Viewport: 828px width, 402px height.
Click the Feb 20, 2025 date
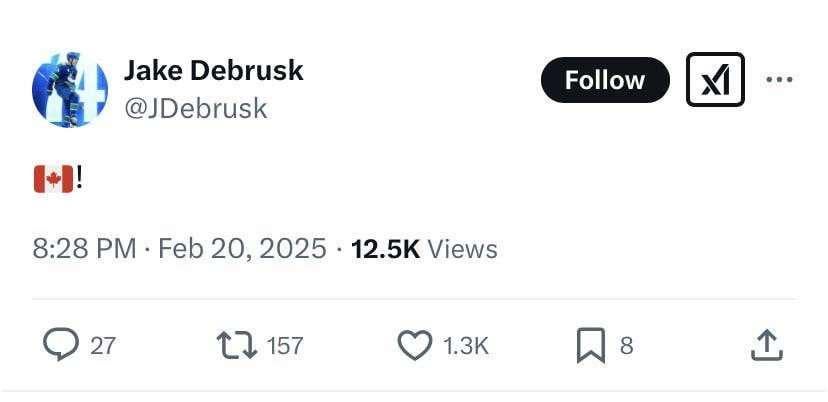pos(242,248)
